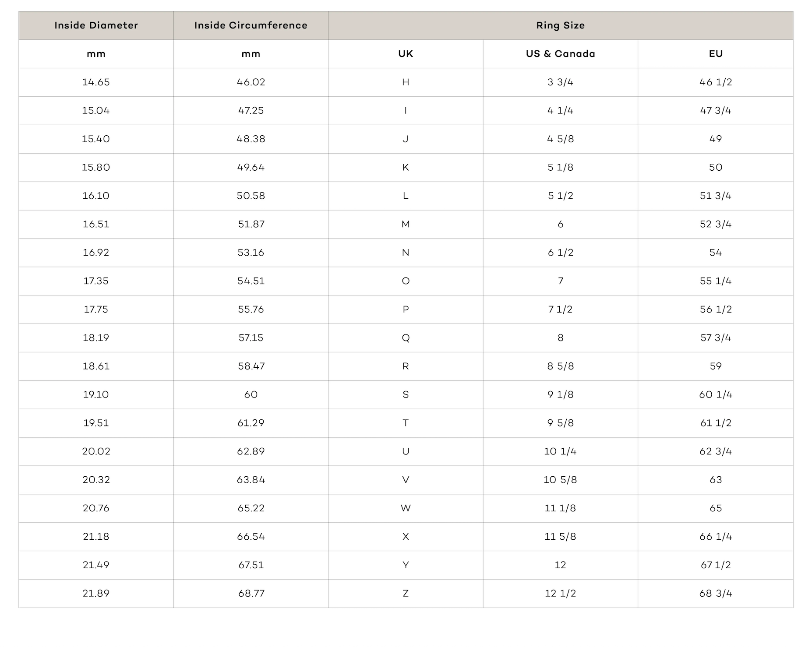Select the UK sub-header cell
812x647 pixels.
coord(406,54)
